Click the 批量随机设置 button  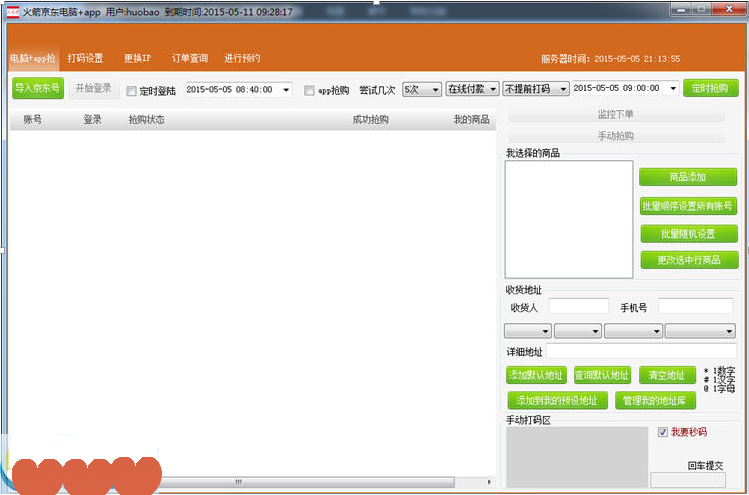(x=689, y=234)
